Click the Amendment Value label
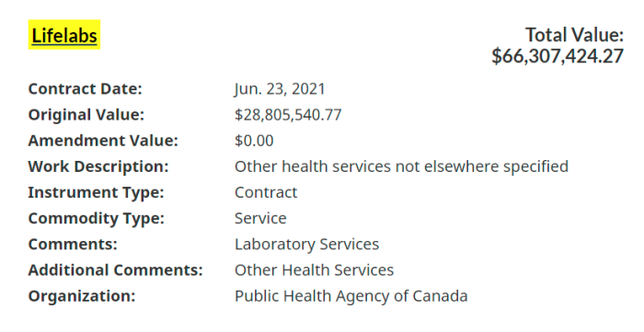The height and width of the screenshot is (332, 644). pos(103,141)
